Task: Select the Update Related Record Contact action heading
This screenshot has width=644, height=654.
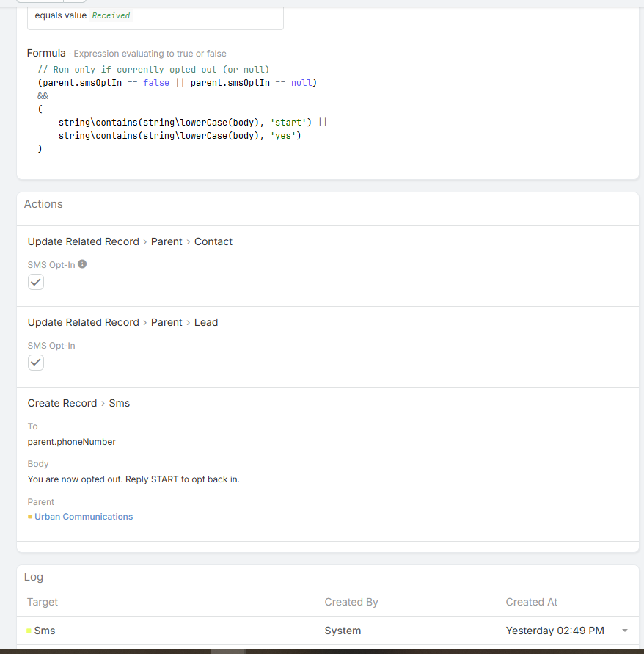Action: 130,241
